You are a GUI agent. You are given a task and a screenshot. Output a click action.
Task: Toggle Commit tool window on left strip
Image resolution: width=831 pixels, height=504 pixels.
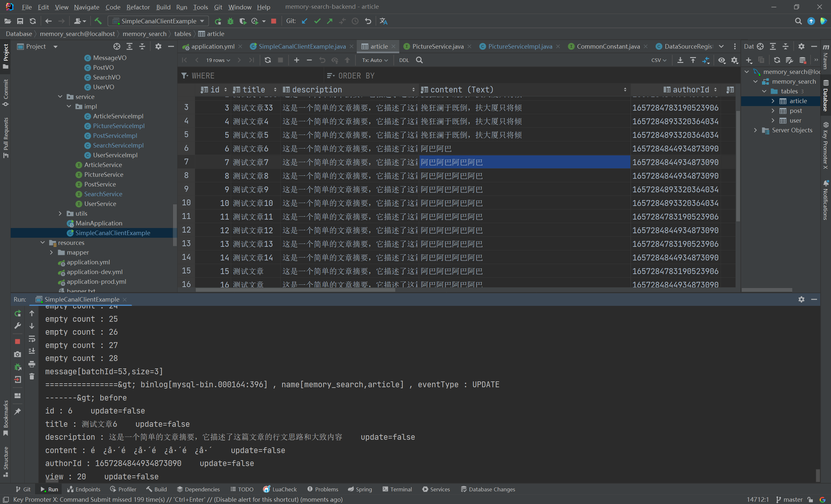pyautogui.click(x=6, y=93)
